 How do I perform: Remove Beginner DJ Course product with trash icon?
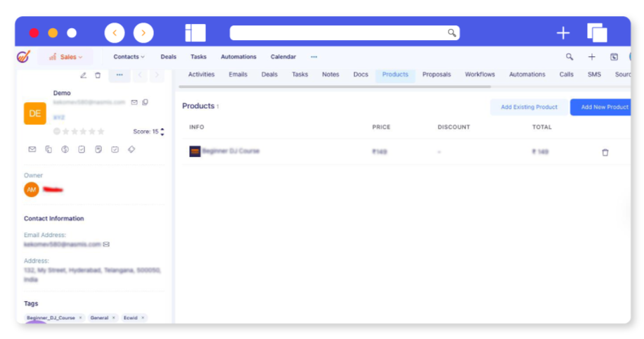click(605, 152)
